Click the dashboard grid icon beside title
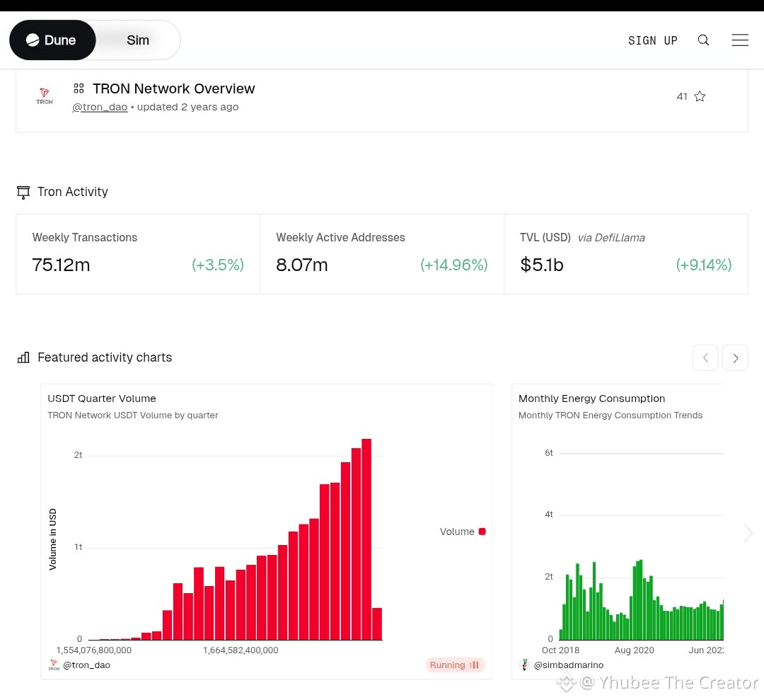This screenshot has height=700, width=764. [79, 88]
